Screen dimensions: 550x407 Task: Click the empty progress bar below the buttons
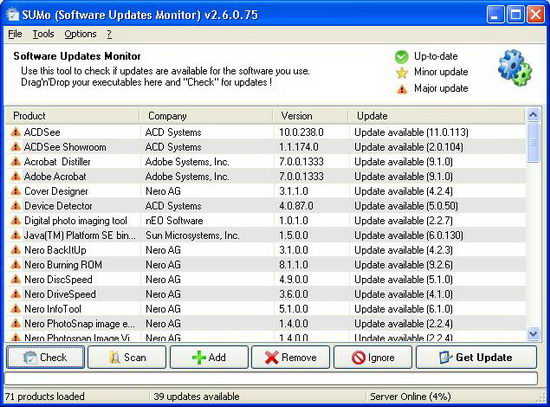click(271, 378)
